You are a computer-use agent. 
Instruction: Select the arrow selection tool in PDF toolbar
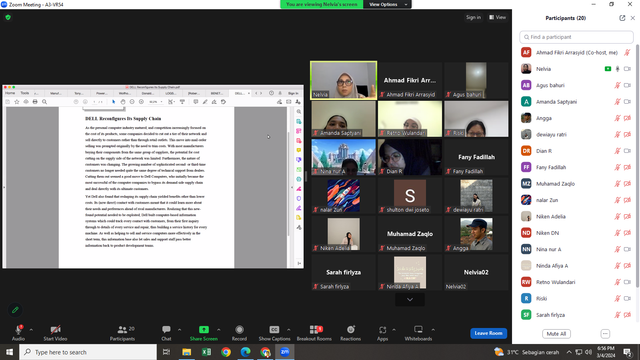[113, 102]
